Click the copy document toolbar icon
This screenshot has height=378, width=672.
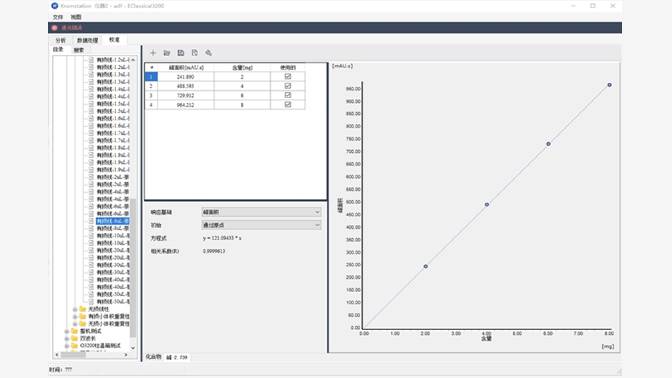195,53
